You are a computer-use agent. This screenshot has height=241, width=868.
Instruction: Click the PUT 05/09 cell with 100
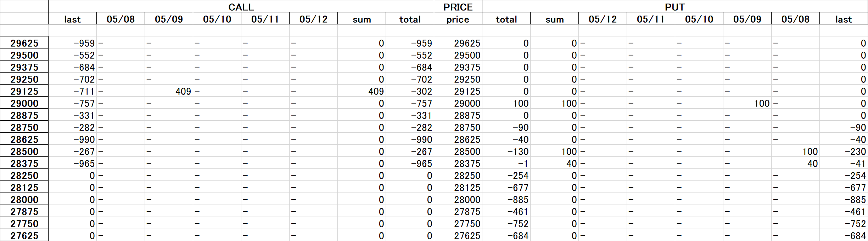tap(747, 103)
